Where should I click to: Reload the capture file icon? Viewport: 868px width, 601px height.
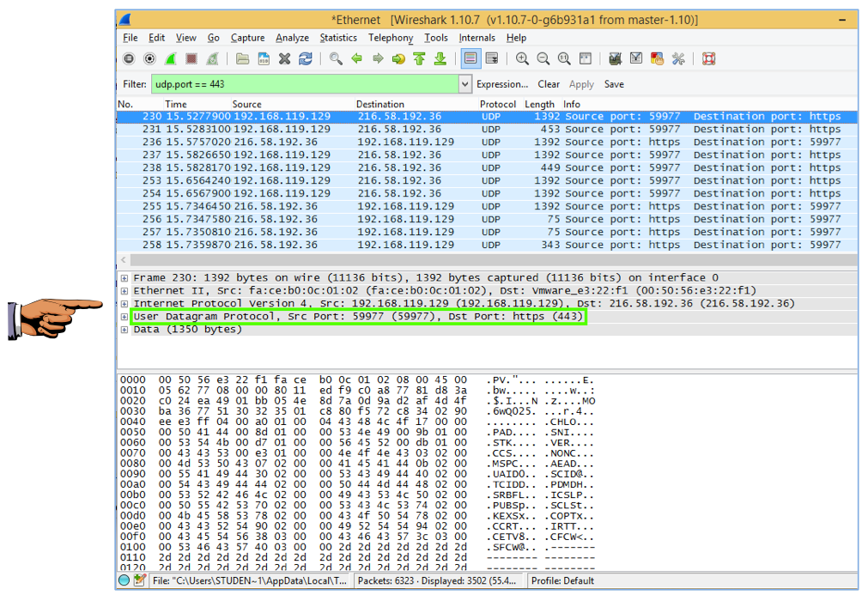pyautogui.click(x=306, y=59)
